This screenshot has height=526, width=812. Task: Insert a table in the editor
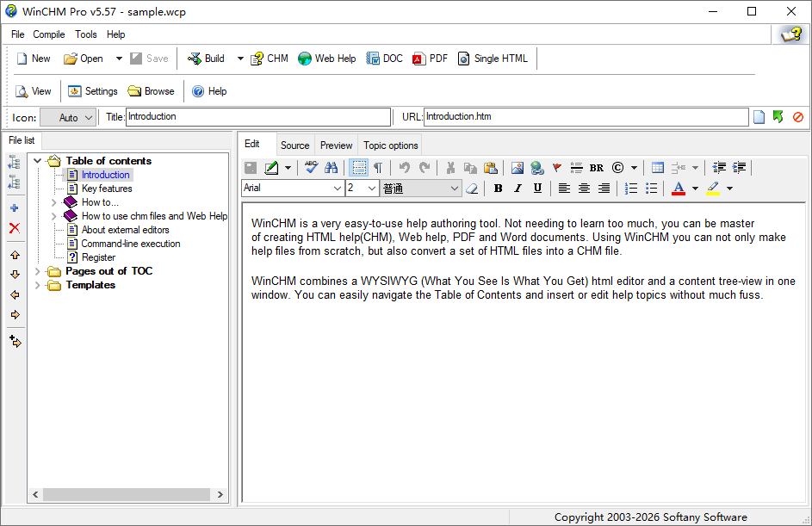pos(658,167)
